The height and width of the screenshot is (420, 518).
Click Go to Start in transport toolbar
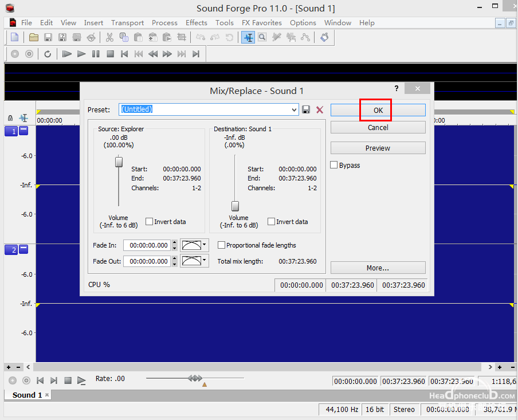pyautogui.click(x=124, y=54)
